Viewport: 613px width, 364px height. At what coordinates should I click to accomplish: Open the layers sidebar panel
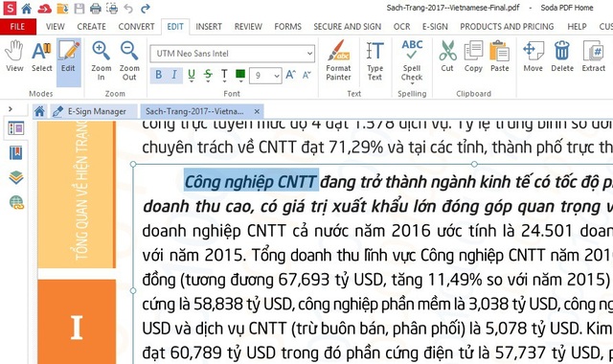16,177
